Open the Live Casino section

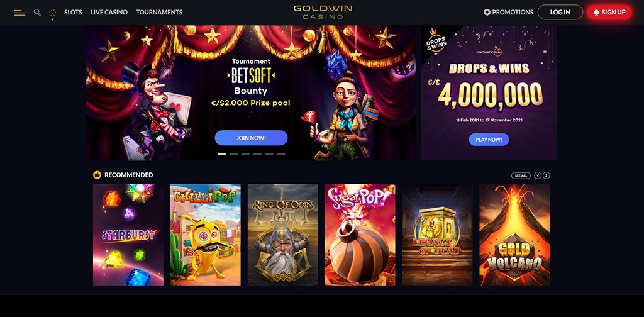click(109, 13)
